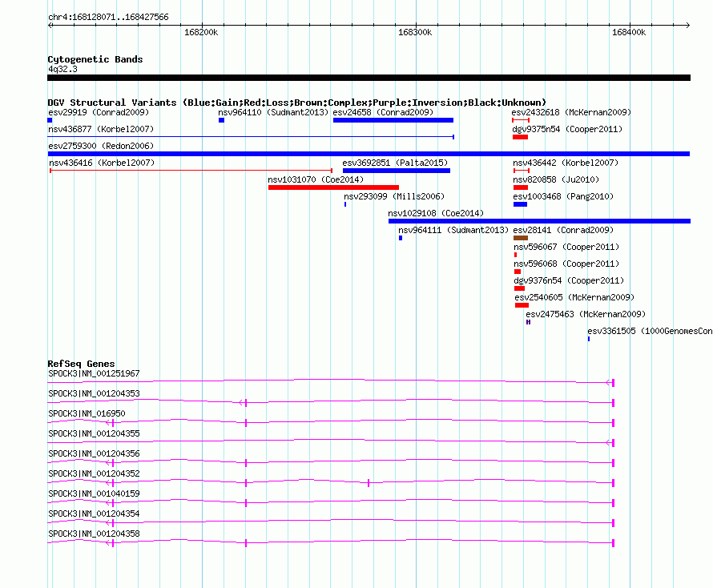Click SPOCK3|NM_001204358 transcript label

[94, 534]
